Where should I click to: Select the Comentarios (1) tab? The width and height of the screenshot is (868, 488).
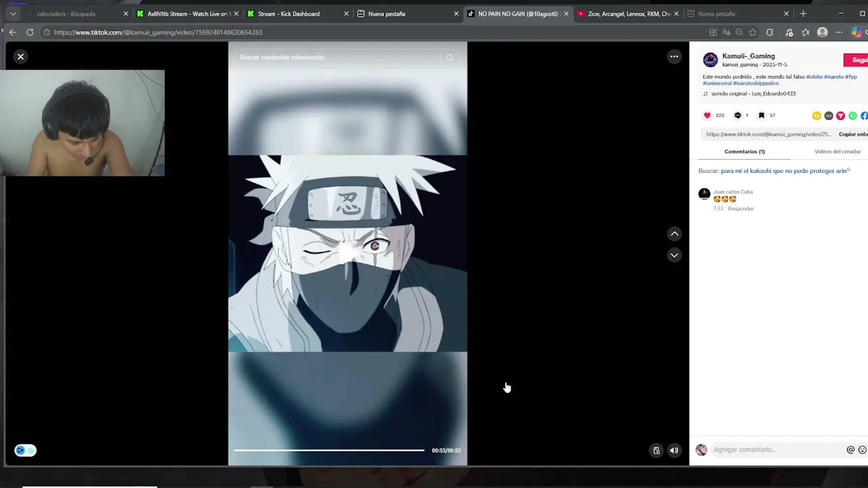tap(745, 152)
